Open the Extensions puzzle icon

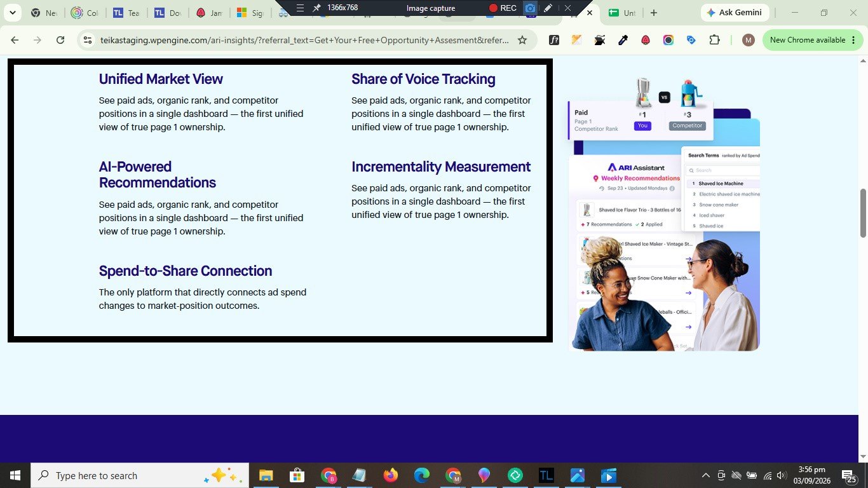click(714, 40)
